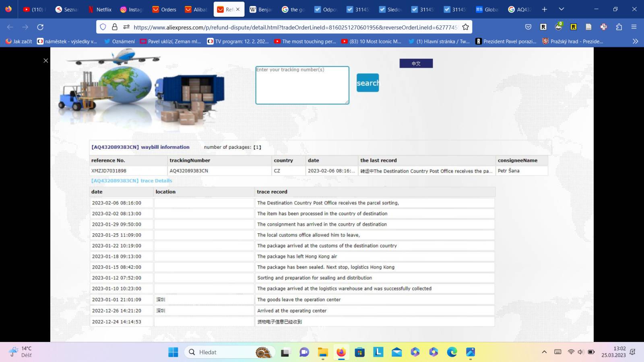Open The most touching per... bookmark
Image resolution: width=644 pixels, height=362 pixels.
tap(305, 41)
